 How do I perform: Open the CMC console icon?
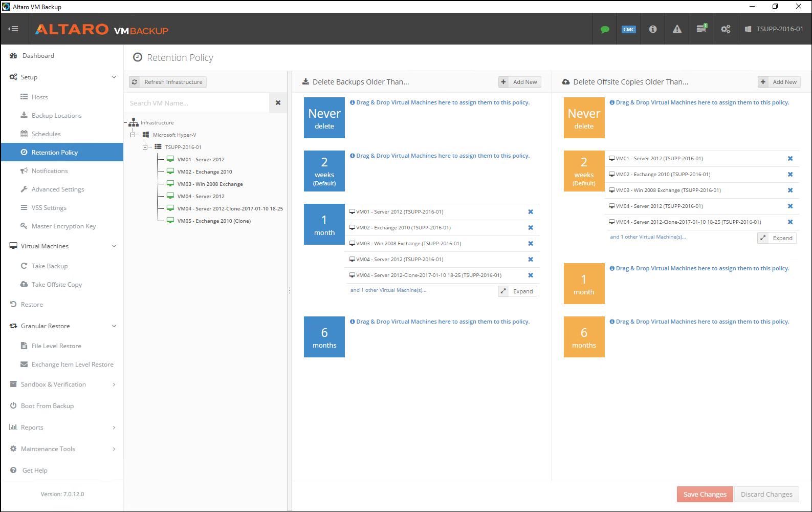pyautogui.click(x=629, y=29)
